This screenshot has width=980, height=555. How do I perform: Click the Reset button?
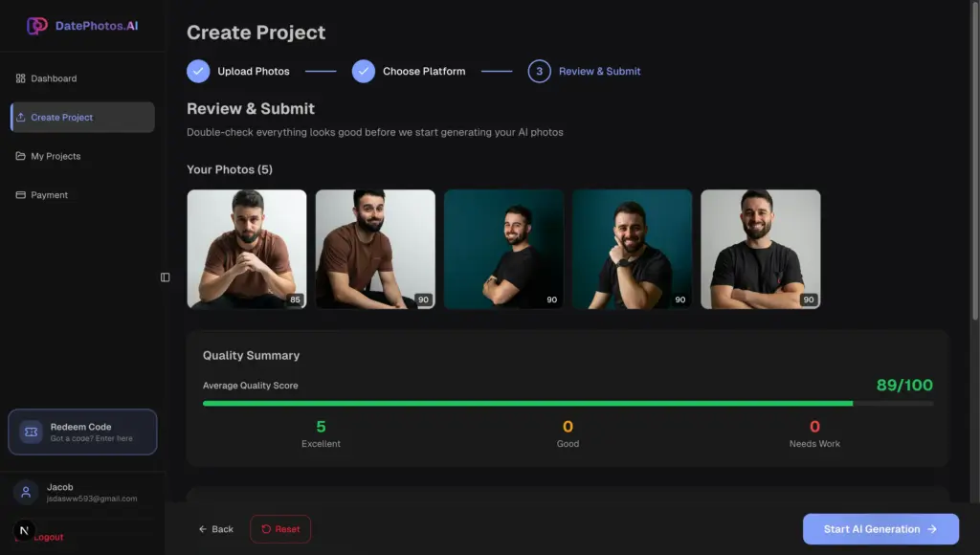point(279,528)
